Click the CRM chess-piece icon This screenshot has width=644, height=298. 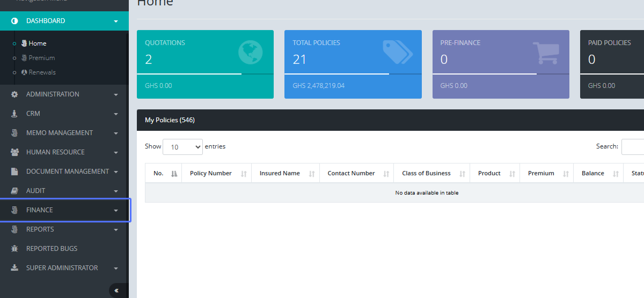14,114
